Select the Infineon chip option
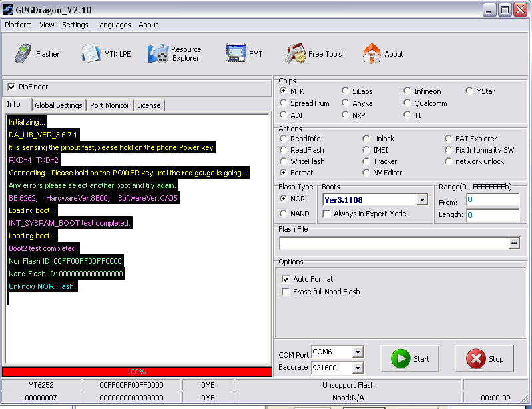The image size is (532, 409). [407, 91]
